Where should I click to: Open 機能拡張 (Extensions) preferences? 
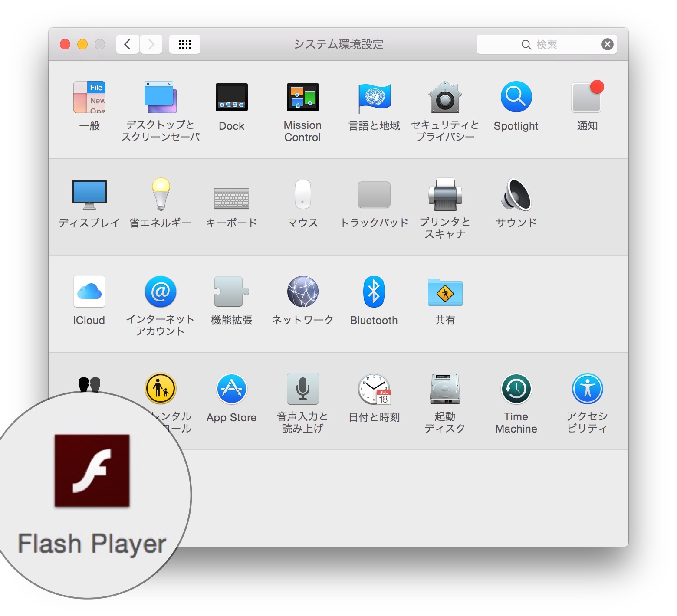232,292
